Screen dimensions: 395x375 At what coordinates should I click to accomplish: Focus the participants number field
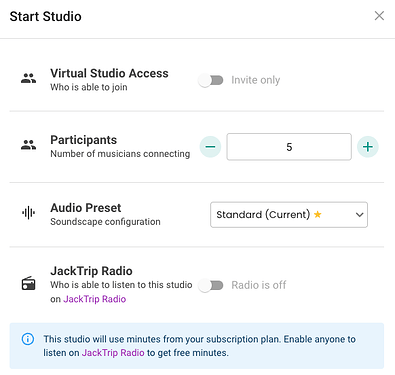[289, 147]
